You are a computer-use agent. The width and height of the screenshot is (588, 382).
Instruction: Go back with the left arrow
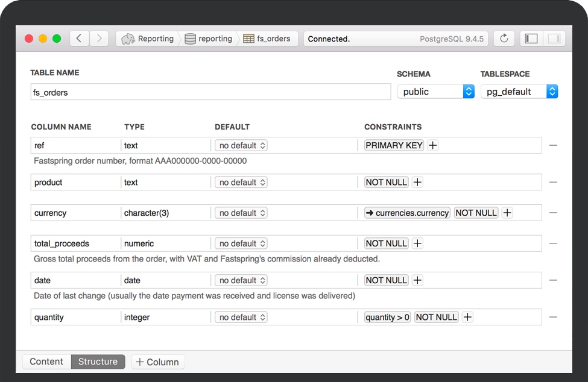(80, 39)
